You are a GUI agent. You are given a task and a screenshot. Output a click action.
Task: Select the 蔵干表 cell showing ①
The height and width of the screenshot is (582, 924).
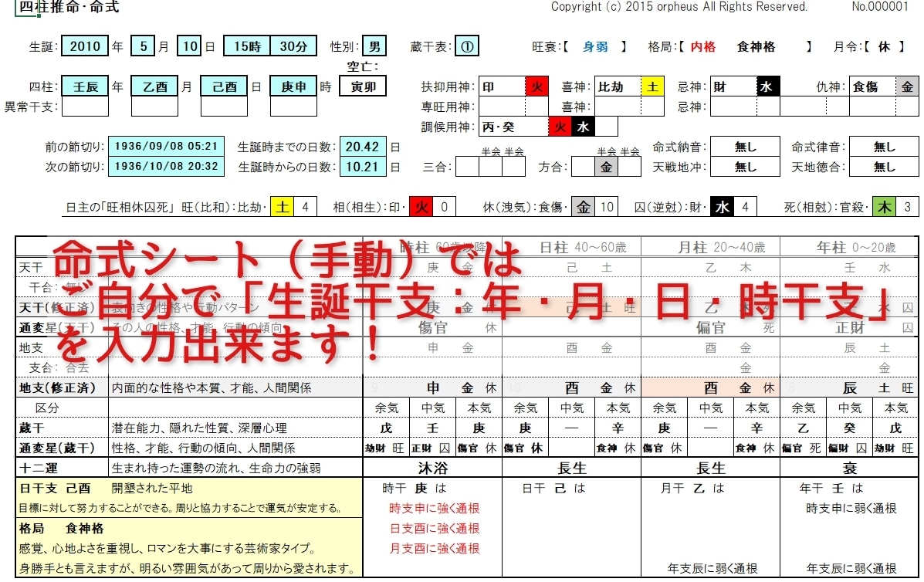[x=467, y=46]
